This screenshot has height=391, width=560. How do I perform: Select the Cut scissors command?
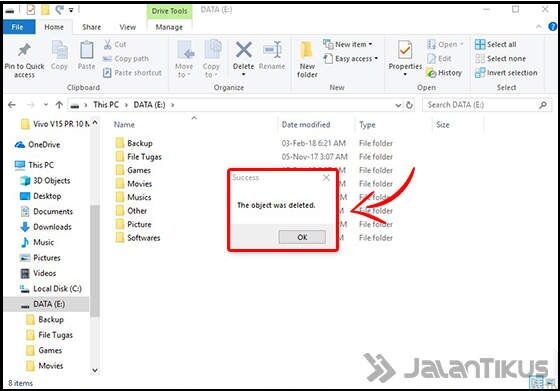(x=115, y=45)
